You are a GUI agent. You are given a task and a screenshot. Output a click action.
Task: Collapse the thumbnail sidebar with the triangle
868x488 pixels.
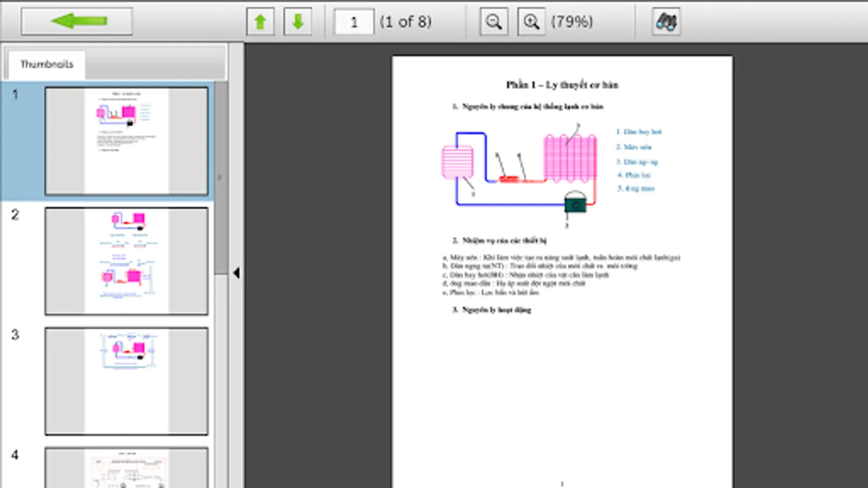[x=237, y=273]
